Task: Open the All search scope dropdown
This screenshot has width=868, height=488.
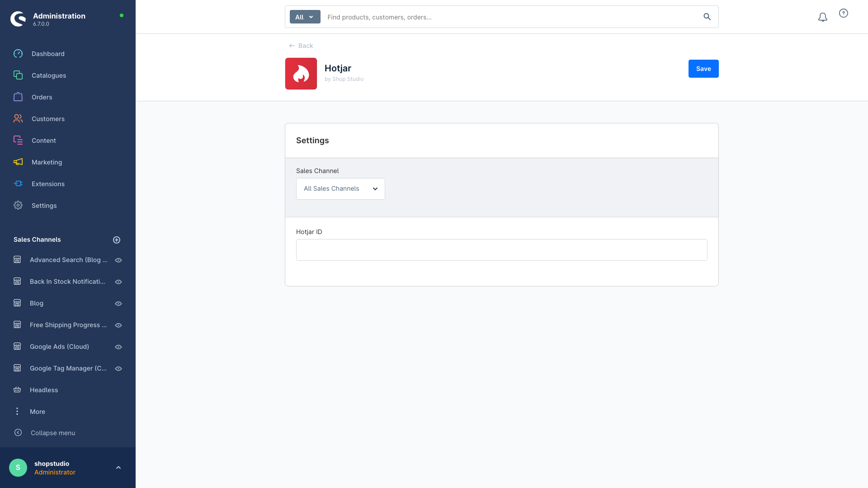Action: [305, 17]
